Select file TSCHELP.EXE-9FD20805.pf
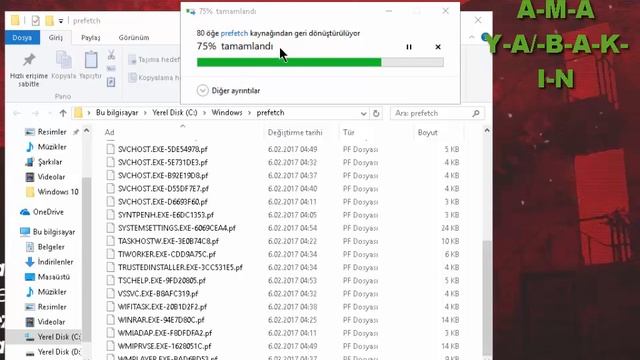 pyautogui.click(x=162, y=280)
